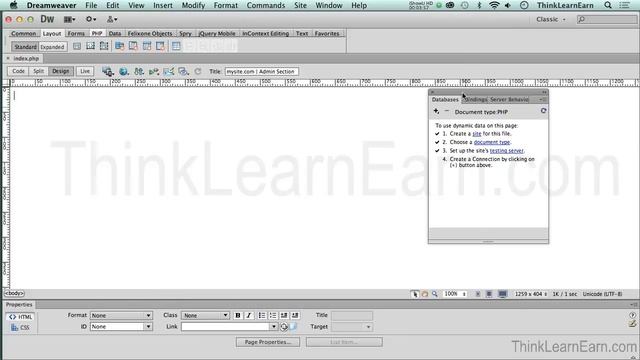640x360 pixels.
Task: Open the Site management person-icon menu
Action: point(112,19)
